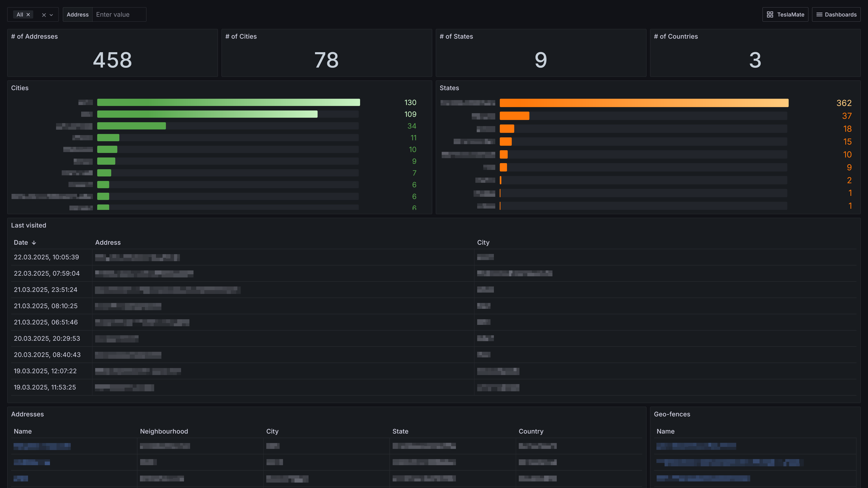
Task: Click the 'Last visited' panel title
Action: (29, 225)
